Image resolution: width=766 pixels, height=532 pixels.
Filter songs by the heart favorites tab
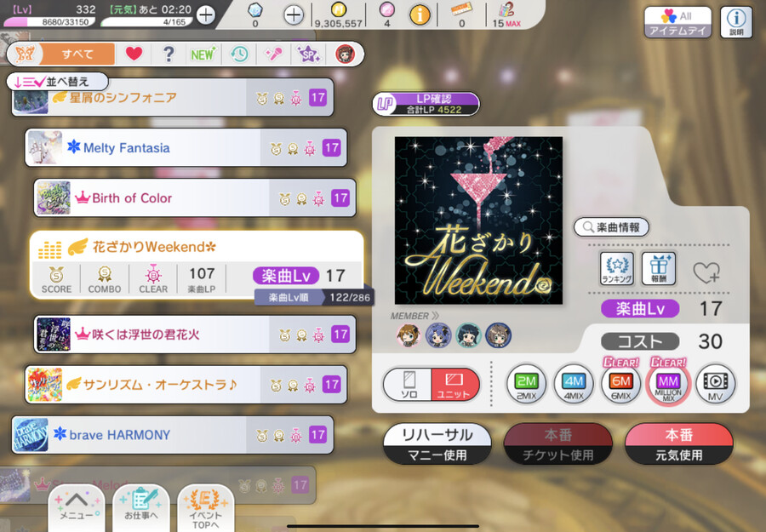(x=134, y=54)
